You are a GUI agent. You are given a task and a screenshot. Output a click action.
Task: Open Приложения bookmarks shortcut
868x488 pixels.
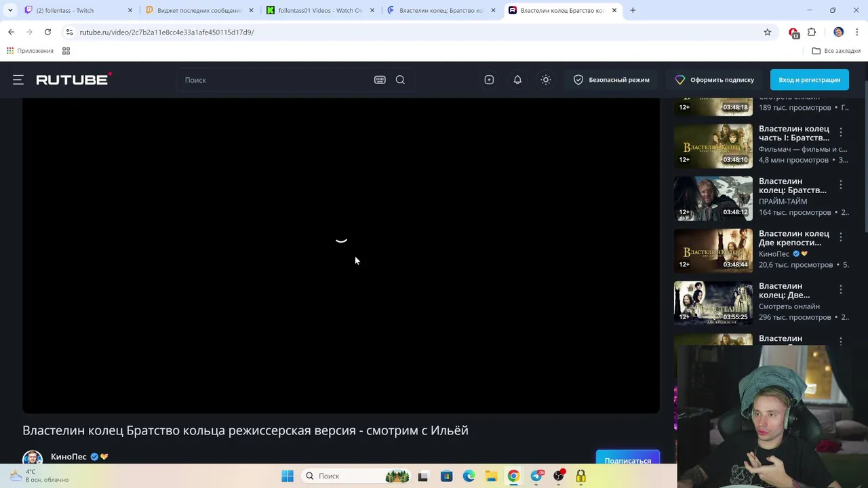(x=30, y=51)
